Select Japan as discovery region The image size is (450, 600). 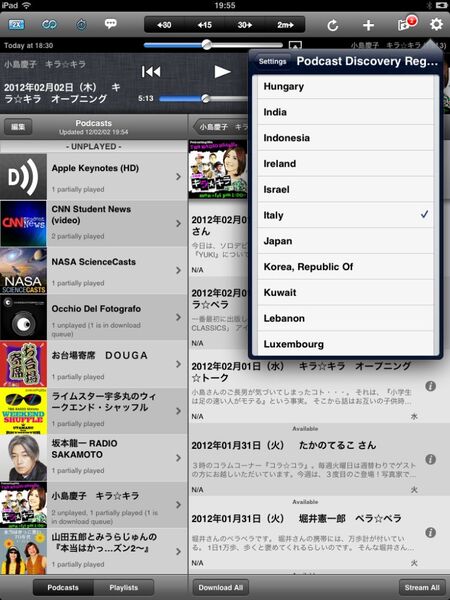coord(346,241)
